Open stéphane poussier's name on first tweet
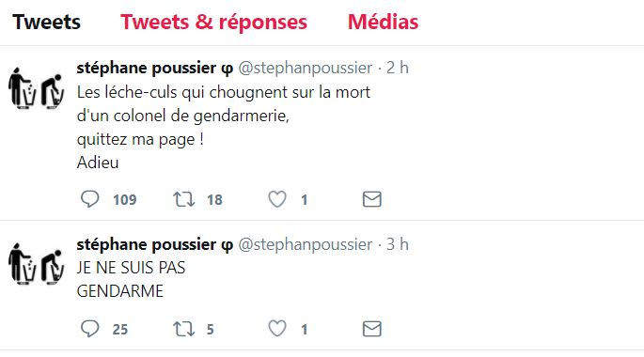 [x=155, y=68]
